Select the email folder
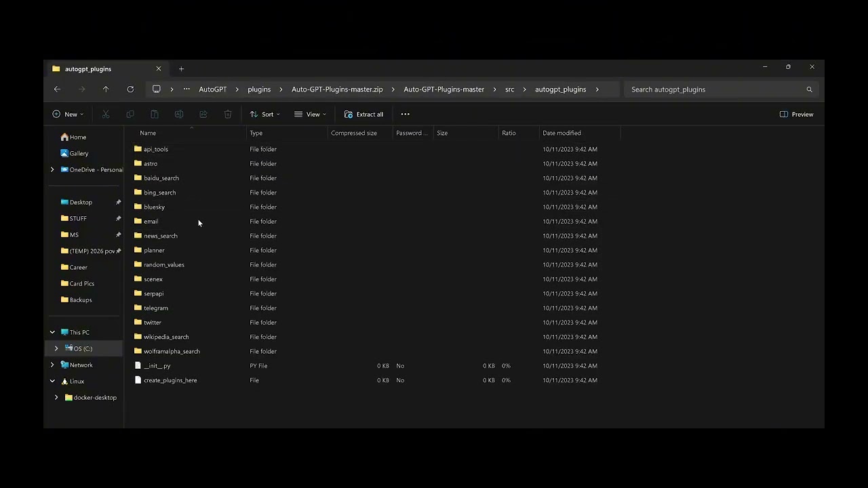 pyautogui.click(x=151, y=222)
